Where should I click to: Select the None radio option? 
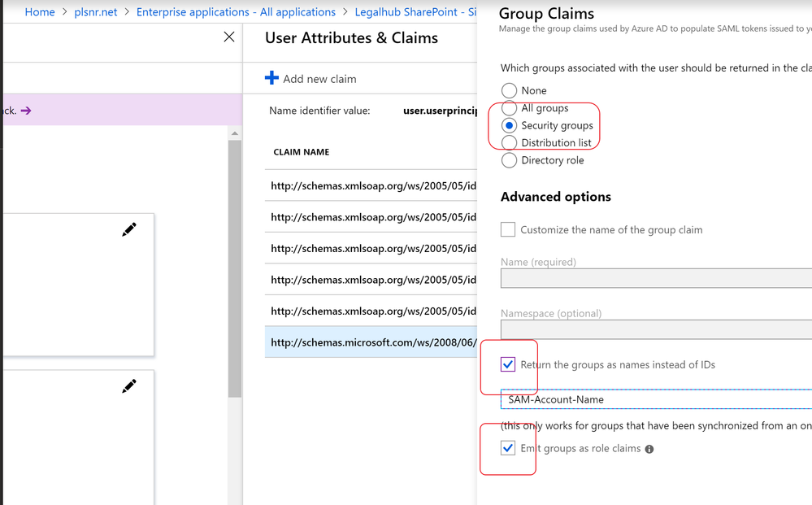pyautogui.click(x=509, y=90)
